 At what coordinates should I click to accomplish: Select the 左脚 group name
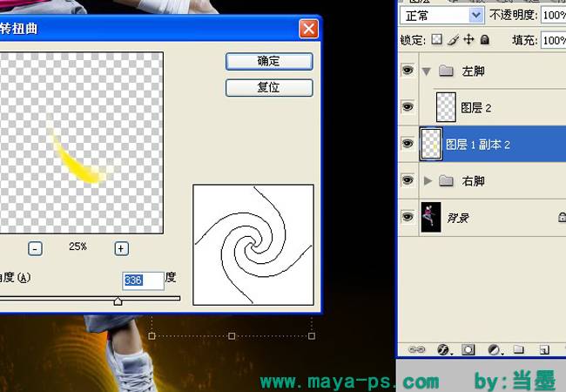(473, 71)
